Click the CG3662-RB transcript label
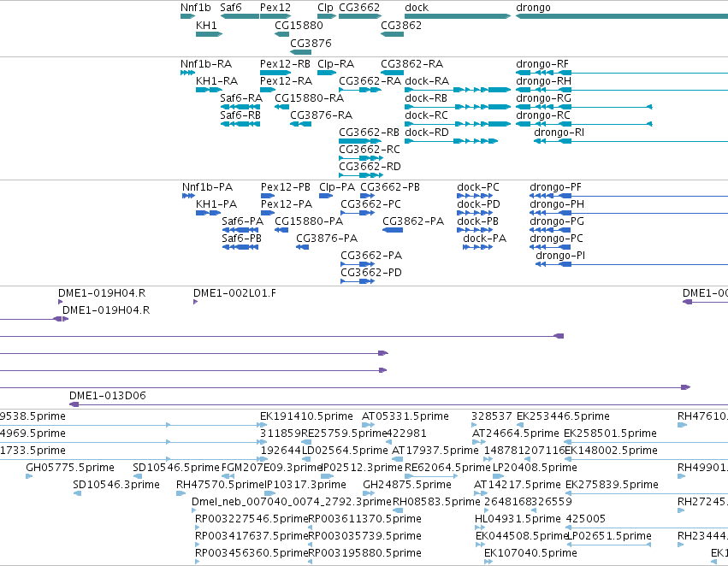Image resolution: width=728 pixels, height=566 pixels. [x=369, y=133]
